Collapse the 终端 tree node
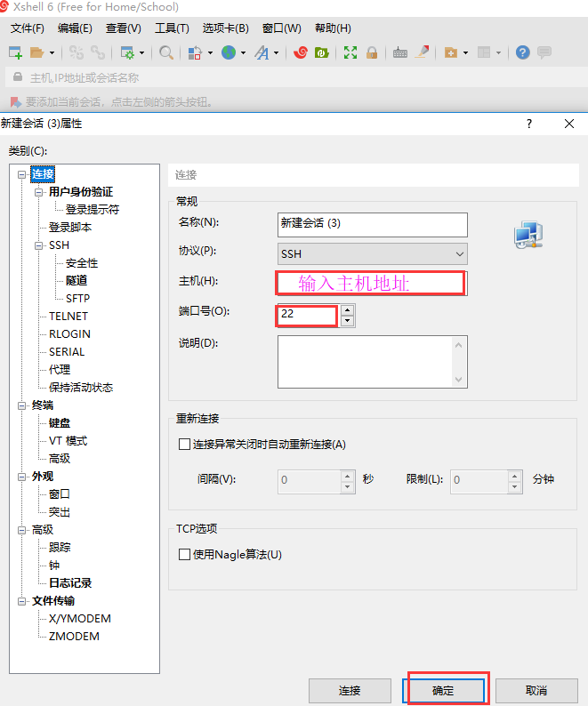The image size is (588, 706). pos(21,405)
